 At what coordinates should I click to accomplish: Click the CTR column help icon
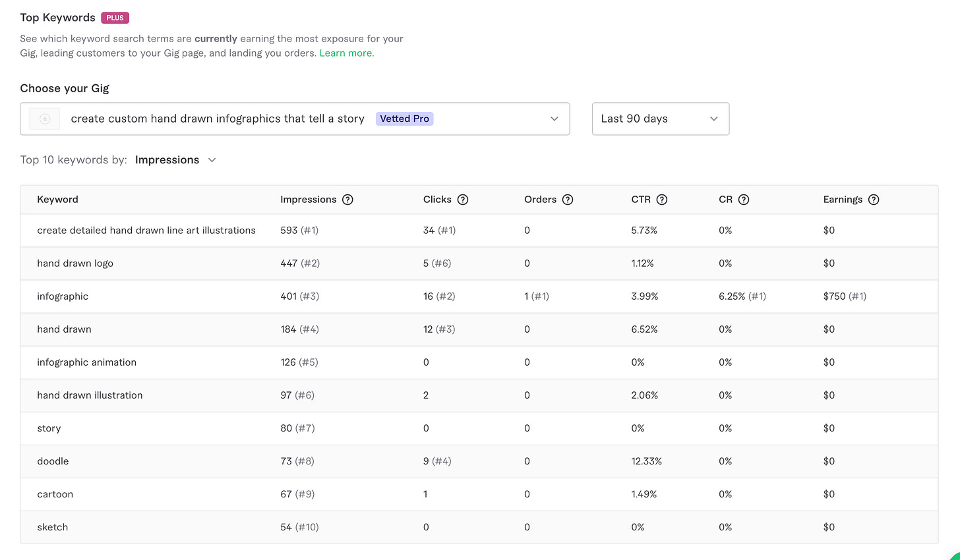coord(662,200)
